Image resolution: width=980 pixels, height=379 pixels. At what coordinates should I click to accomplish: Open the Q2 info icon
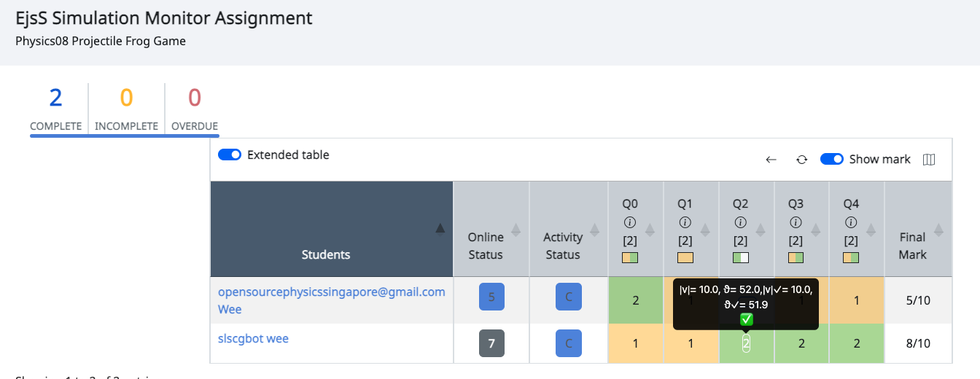pos(741,222)
